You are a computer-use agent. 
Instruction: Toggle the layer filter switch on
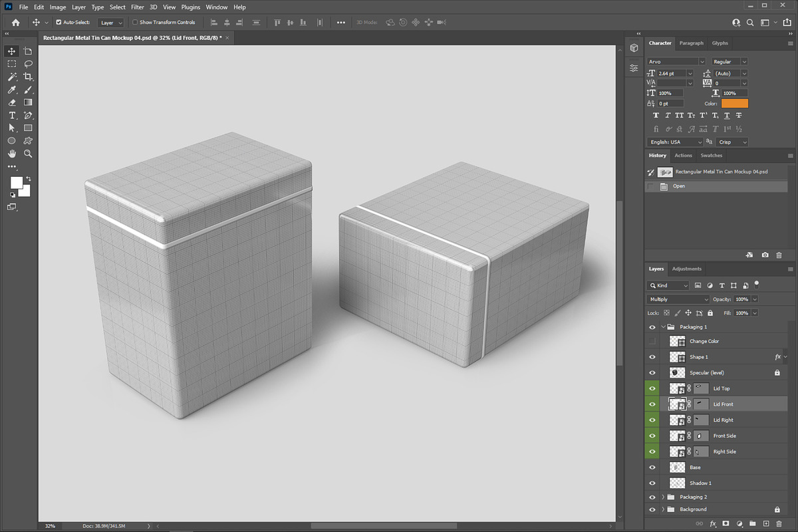tap(757, 284)
